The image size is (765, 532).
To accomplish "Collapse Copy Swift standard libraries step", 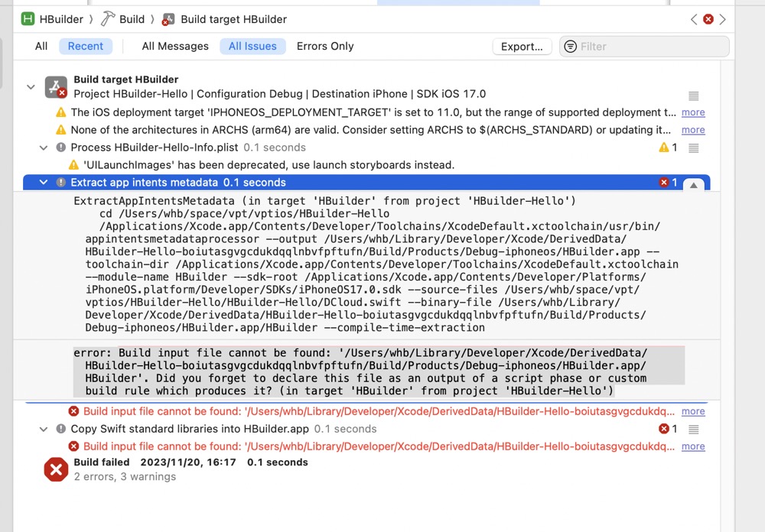I will 44,429.
